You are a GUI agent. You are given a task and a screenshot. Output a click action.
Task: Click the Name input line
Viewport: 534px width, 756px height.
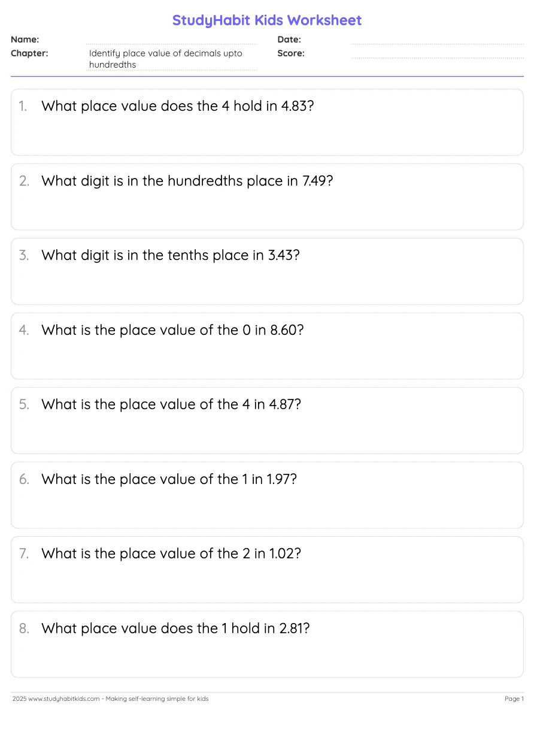click(171, 40)
